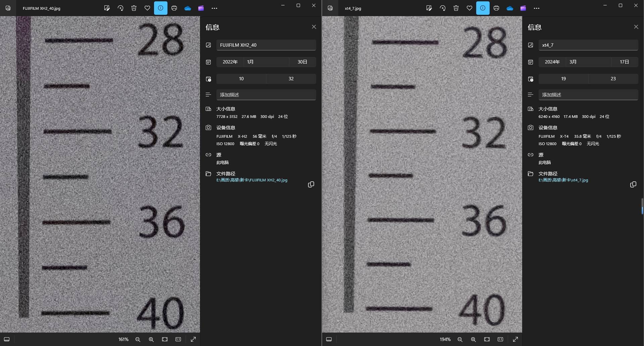Screen dimensions: 644x346
Task: Toggle the filmstrip in left window status bar
Action: 7,339
